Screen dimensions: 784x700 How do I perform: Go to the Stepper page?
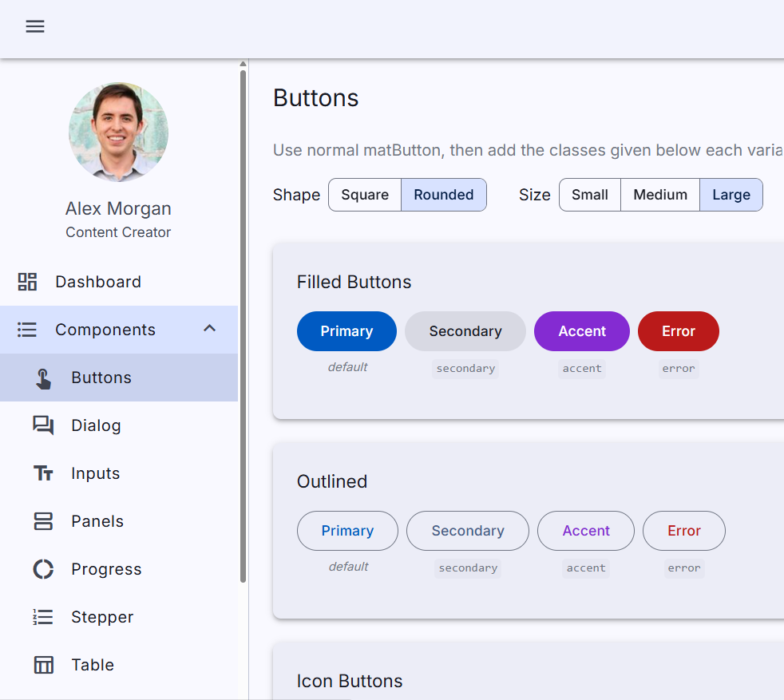119,617
